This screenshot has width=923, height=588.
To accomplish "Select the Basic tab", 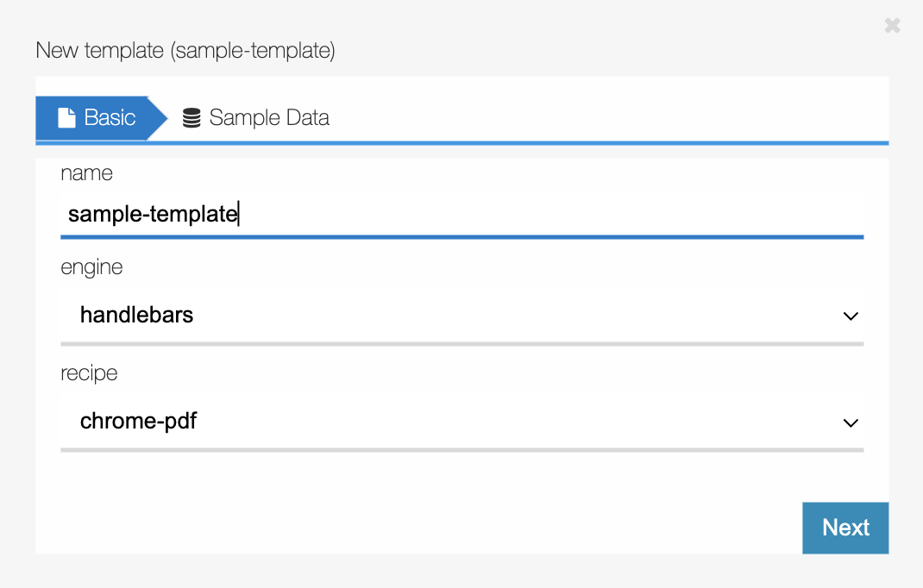I will (x=108, y=116).
